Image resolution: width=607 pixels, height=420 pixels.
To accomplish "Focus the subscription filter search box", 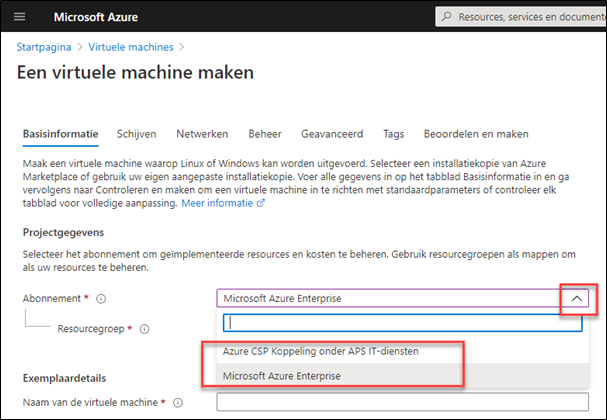I will click(x=403, y=323).
